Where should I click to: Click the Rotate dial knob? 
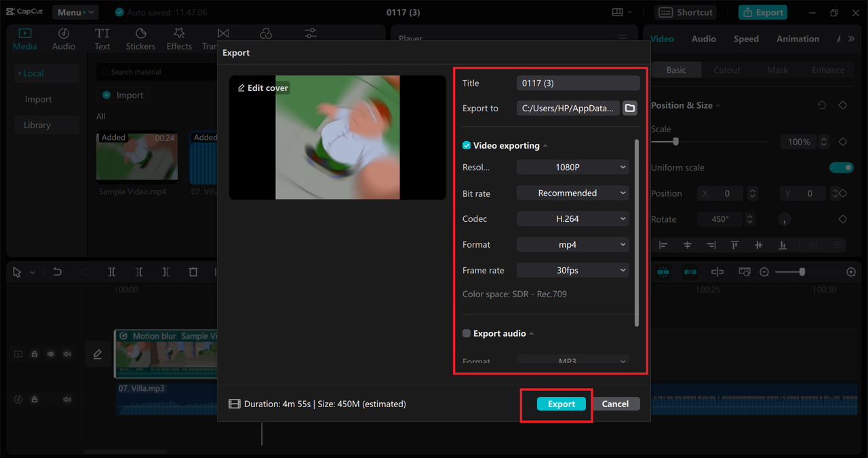pos(784,219)
